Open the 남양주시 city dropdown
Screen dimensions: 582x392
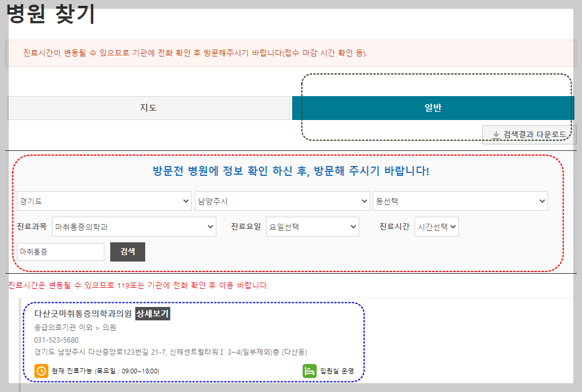tap(282, 200)
